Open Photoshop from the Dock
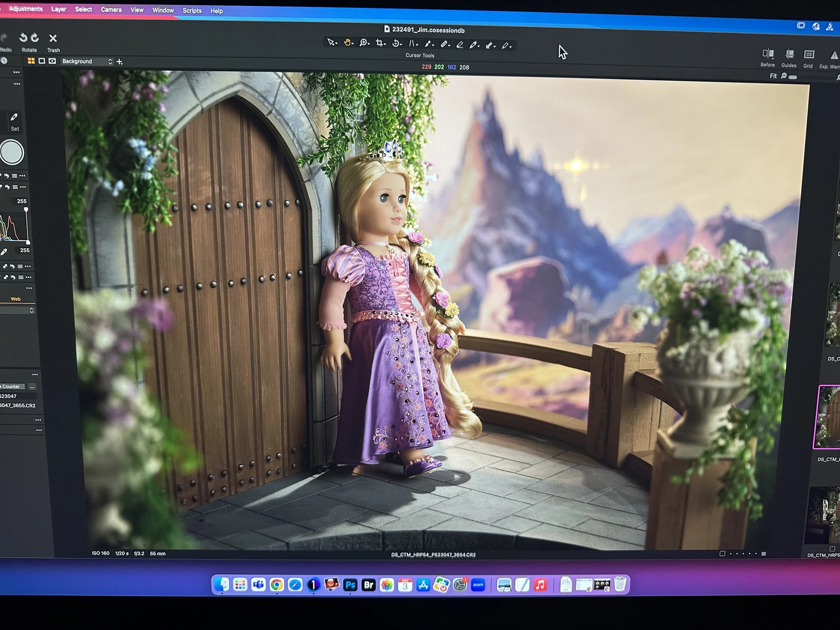Screen dimensions: 840x630 coord(350,585)
